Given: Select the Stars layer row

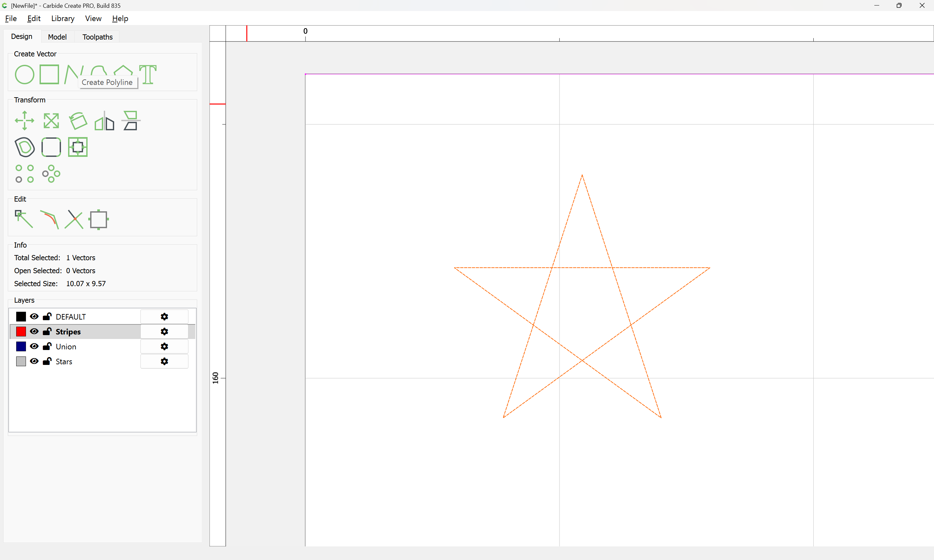Looking at the screenshot, I should (64, 362).
